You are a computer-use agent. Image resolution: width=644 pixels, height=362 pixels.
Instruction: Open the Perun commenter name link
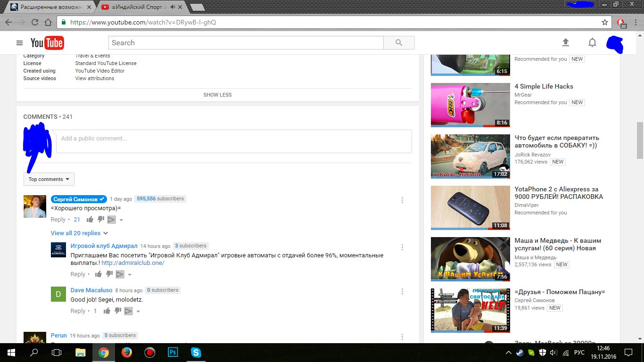[x=59, y=335]
